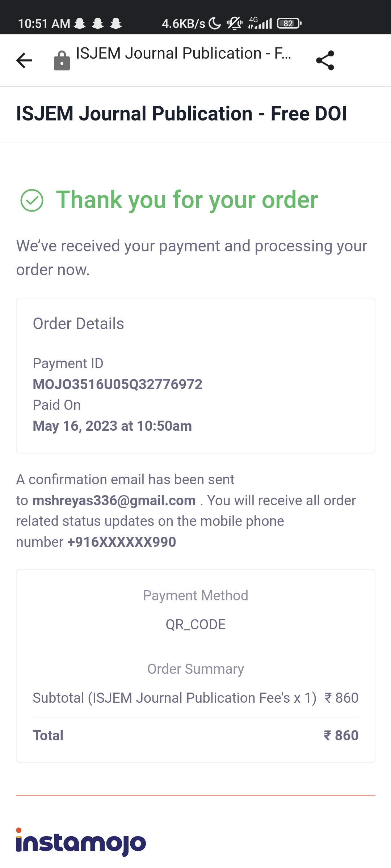The height and width of the screenshot is (868, 391).
Task: Tap the Order Details section title
Action: (x=78, y=324)
